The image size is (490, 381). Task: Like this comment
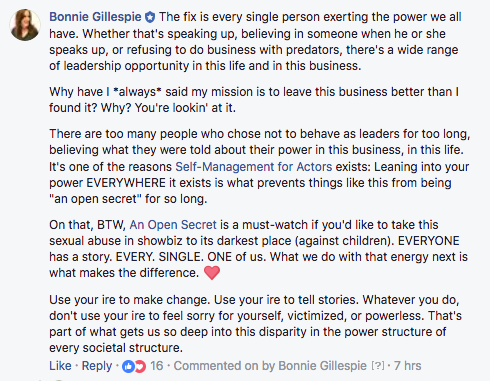(x=60, y=366)
